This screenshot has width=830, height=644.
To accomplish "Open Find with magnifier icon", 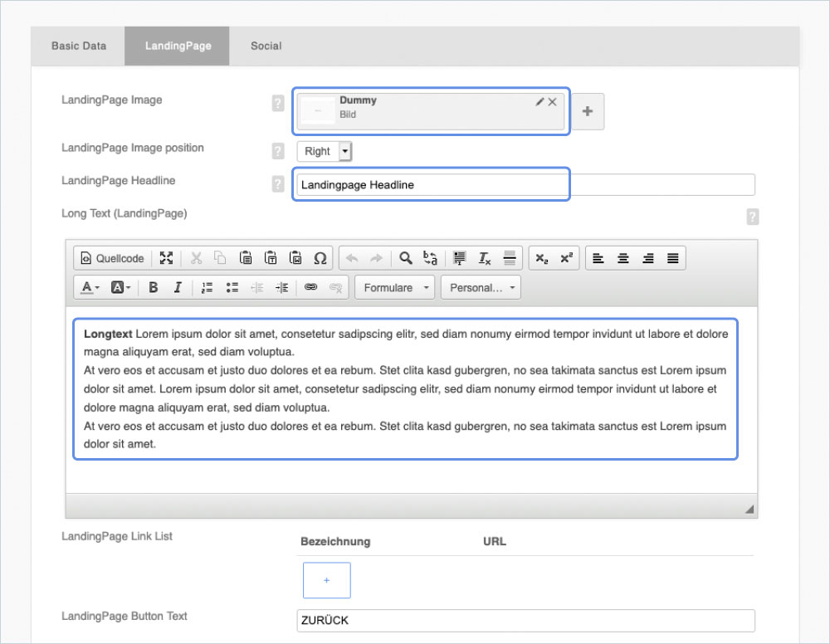I will (x=406, y=258).
